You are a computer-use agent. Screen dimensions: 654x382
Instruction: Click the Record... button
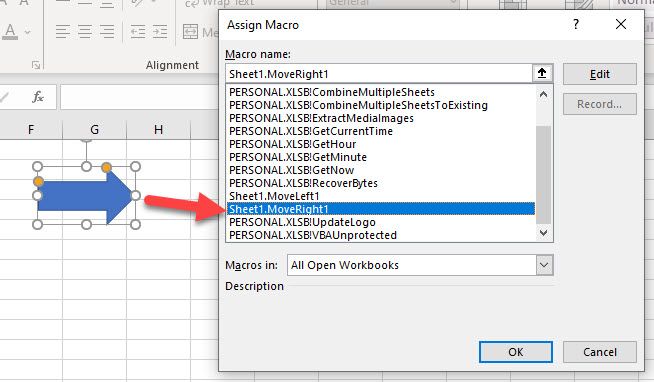click(600, 104)
